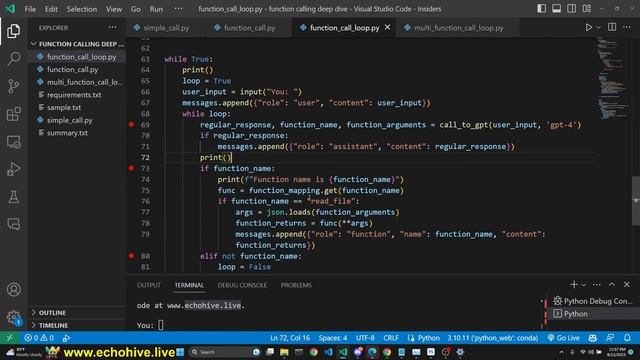Select the Python terminal entry
This screenshot has height=360, width=640.
coord(592,313)
